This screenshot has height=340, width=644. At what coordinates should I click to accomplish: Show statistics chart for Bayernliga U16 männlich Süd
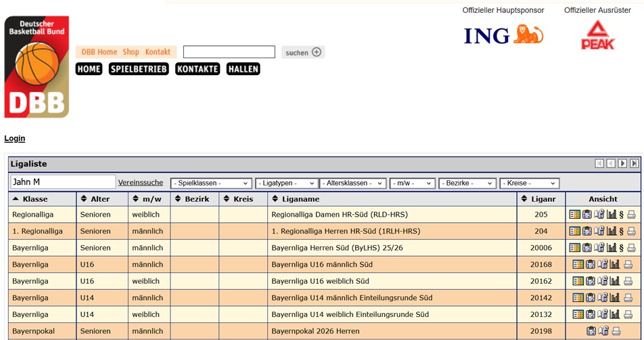click(615, 264)
